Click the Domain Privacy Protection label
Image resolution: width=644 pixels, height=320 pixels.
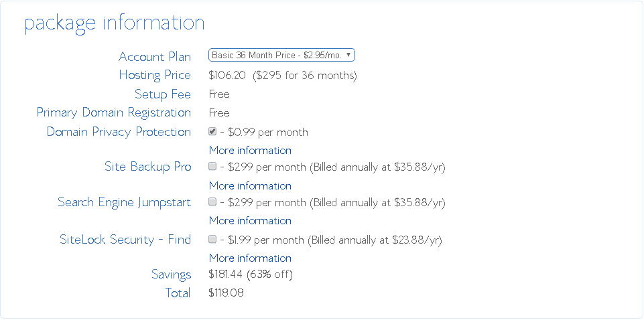(x=119, y=132)
